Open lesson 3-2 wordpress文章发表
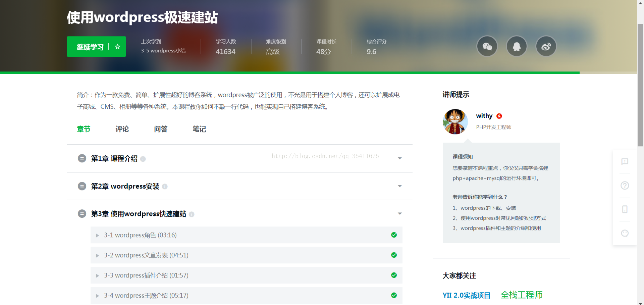644x305 pixels. (247, 255)
